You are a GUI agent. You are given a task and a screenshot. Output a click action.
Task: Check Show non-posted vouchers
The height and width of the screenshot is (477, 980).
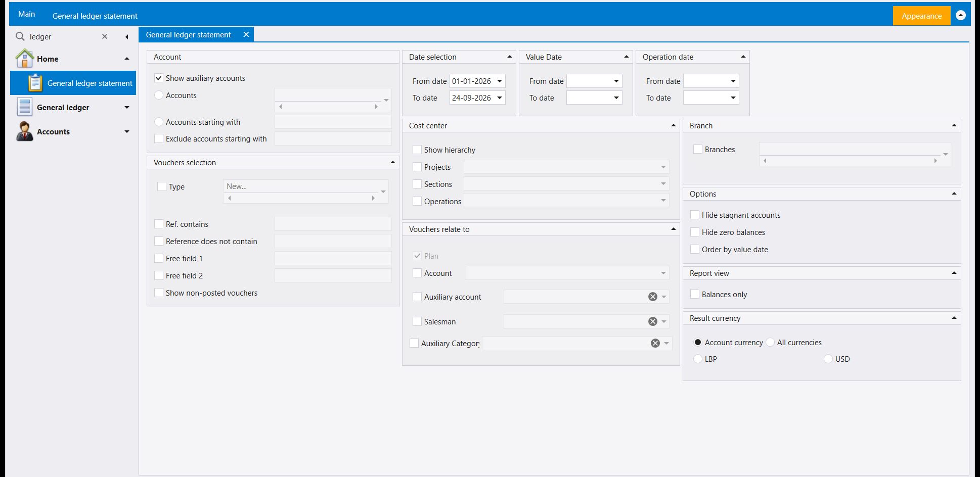pyautogui.click(x=159, y=293)
